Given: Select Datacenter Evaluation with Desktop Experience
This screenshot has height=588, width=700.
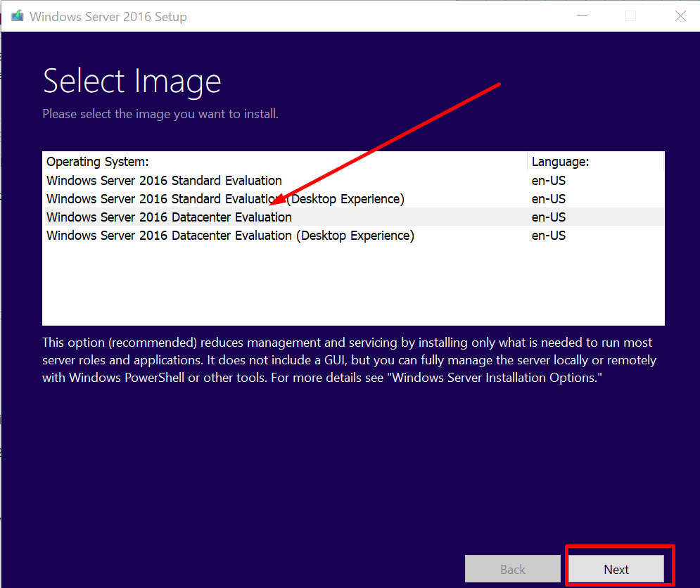Looking at the screenshot, I should tap(229, 235).
